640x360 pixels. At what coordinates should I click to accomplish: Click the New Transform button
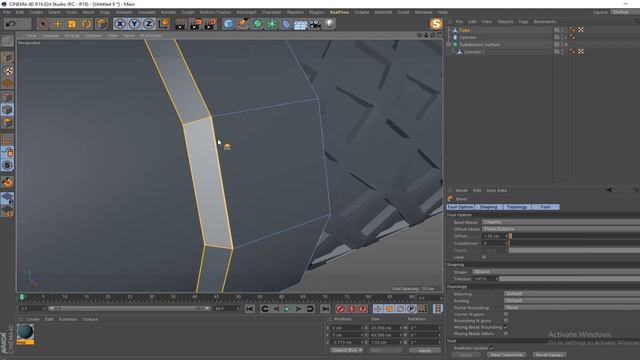(507, 355)
